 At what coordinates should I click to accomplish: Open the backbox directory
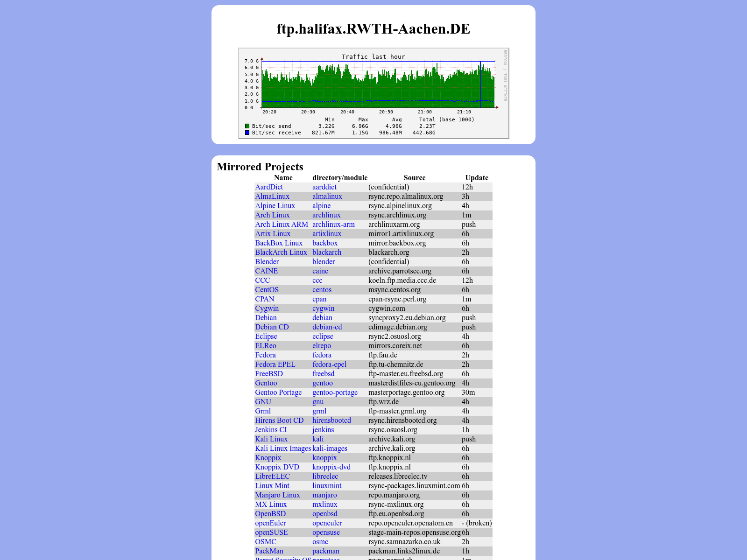coord(325,243)
